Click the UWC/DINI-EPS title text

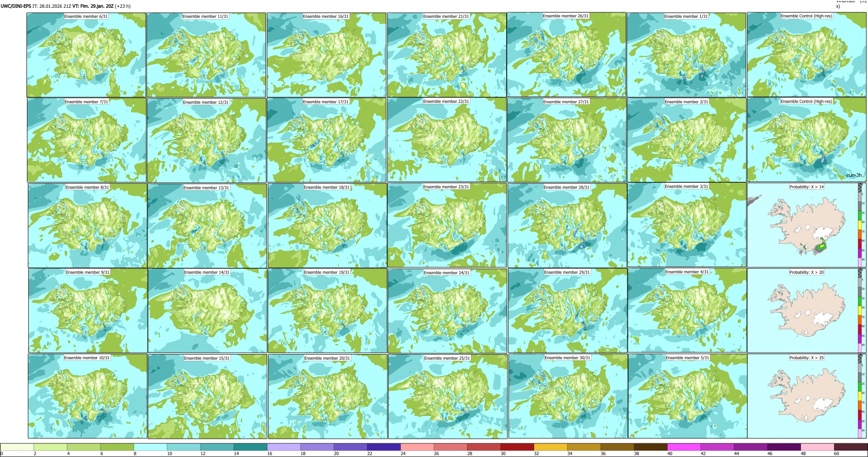[16, 6]
